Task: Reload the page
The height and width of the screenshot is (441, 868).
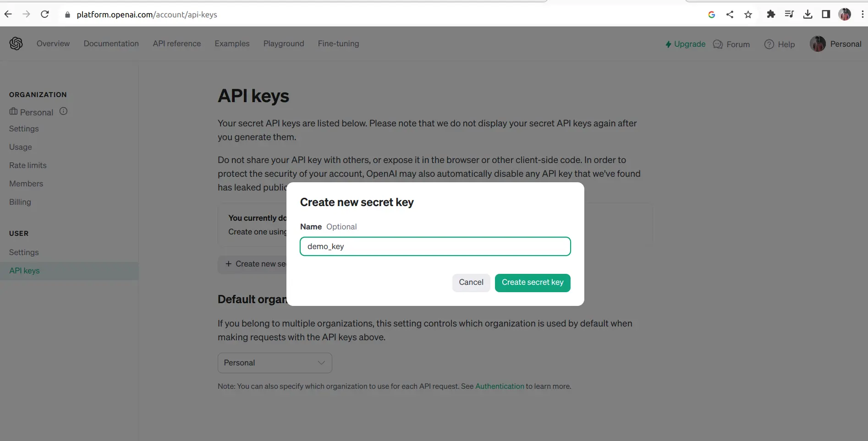Action: (44, 14)
